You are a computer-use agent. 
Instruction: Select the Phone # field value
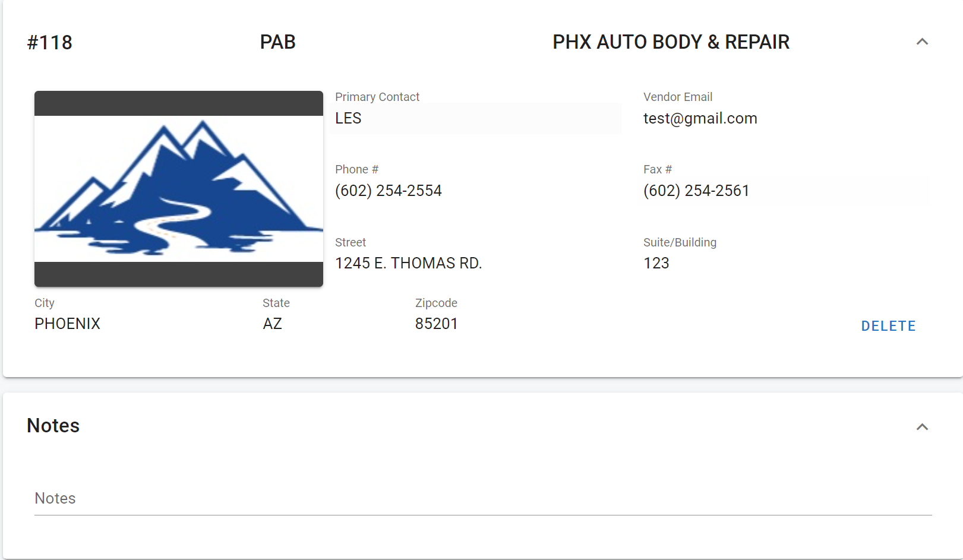click(389, 191)
